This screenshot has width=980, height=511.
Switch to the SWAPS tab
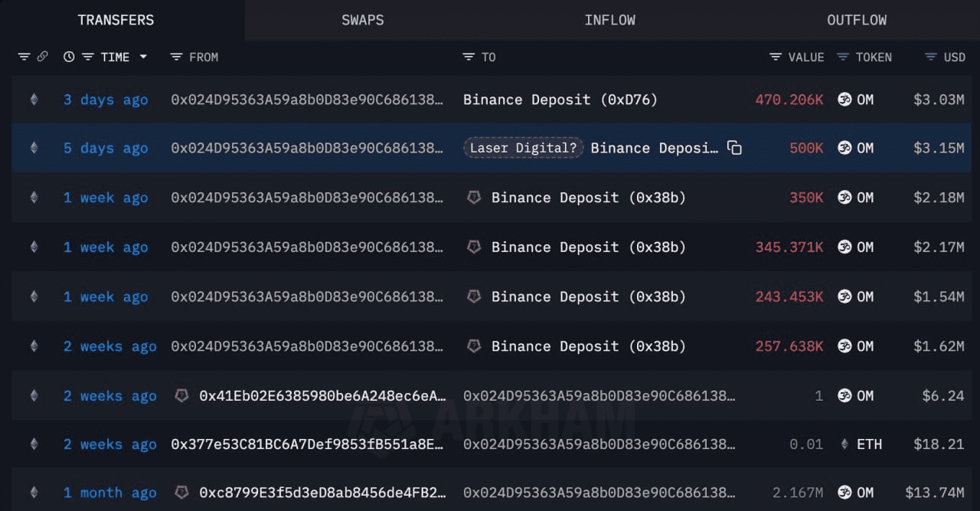pos(363,20)
